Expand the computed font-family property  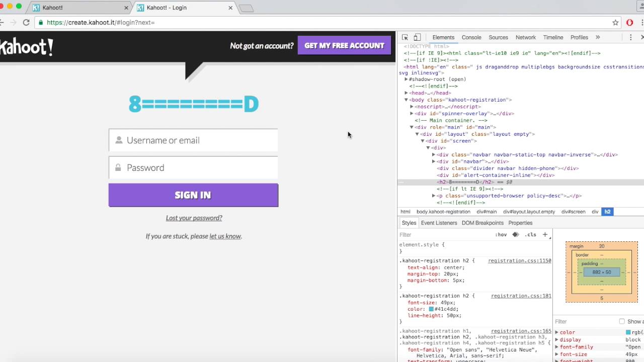pyautogui.click(x=556, y=347)
